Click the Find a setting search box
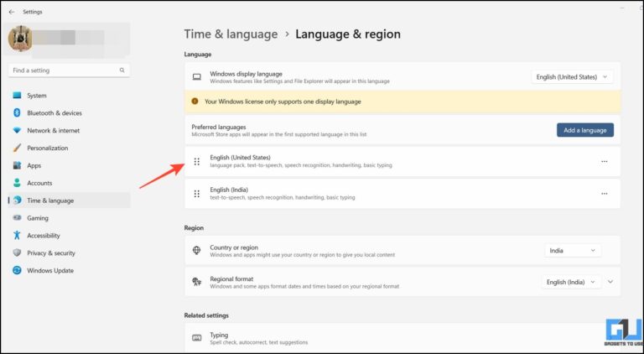The height and width of the screenshot is (354, 644). pyautogui.click(x=63, y=70)
